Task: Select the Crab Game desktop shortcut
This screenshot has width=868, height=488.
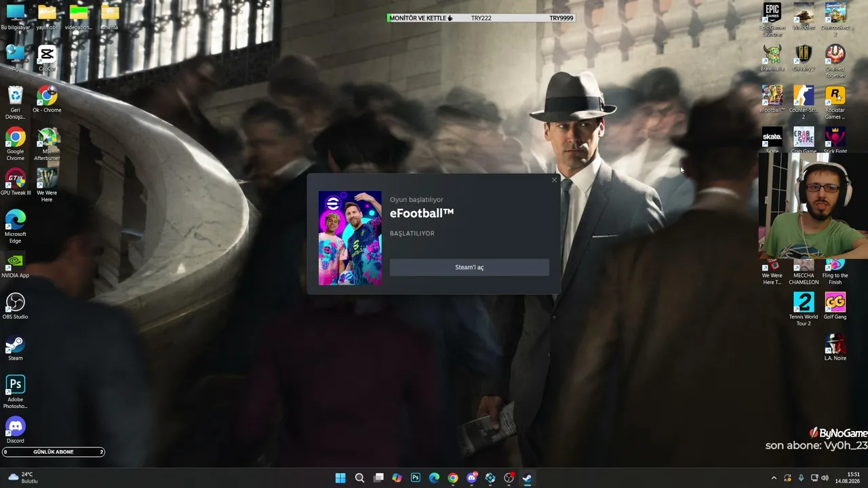Action: [x=804, y=140]
